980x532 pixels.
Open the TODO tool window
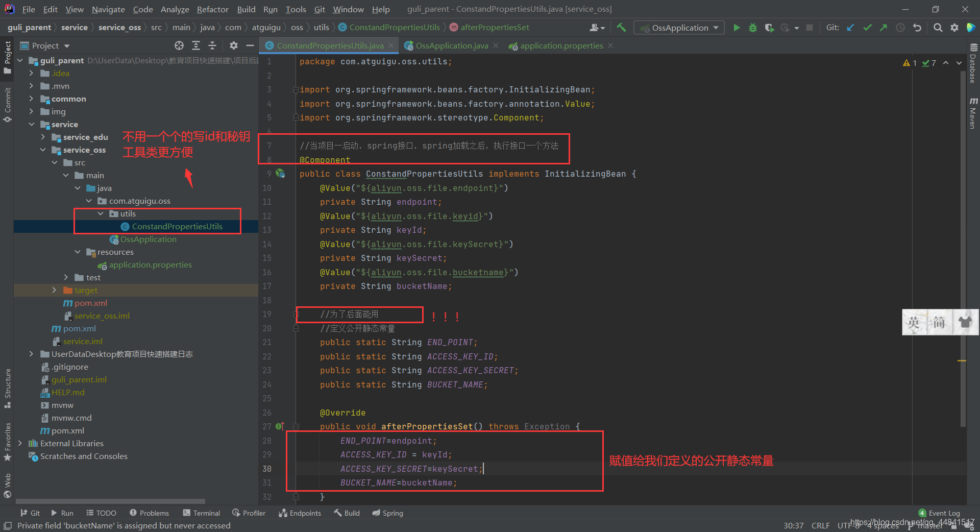click(101, 513)
